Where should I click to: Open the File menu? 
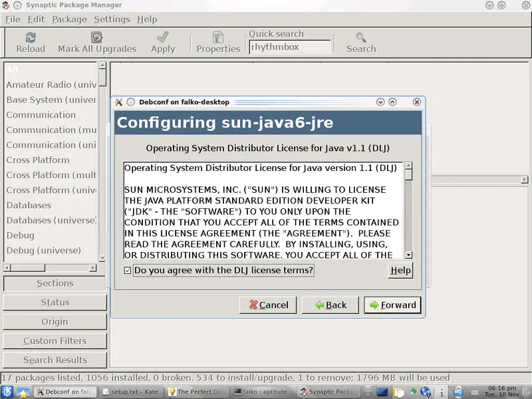[13, 19]
